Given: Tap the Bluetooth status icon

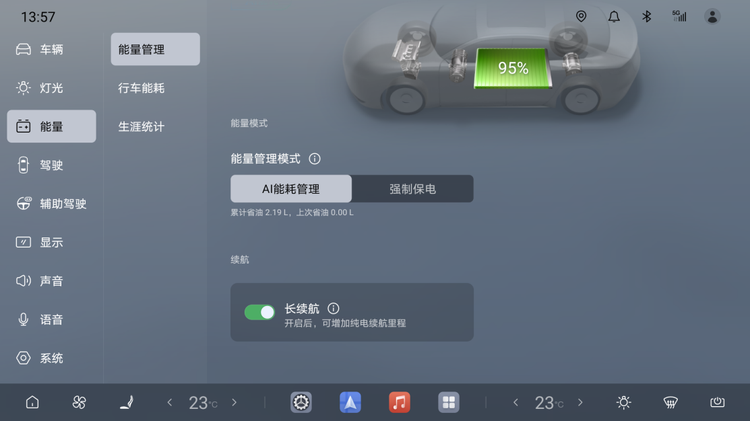Looking at the screenshot, I should tap(646, 17).
